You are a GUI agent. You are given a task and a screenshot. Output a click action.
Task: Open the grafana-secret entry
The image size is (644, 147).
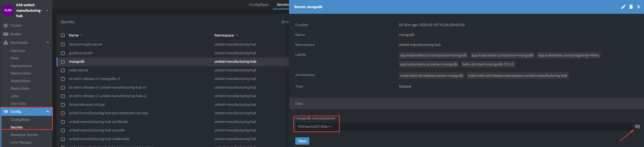click(80, 53)
